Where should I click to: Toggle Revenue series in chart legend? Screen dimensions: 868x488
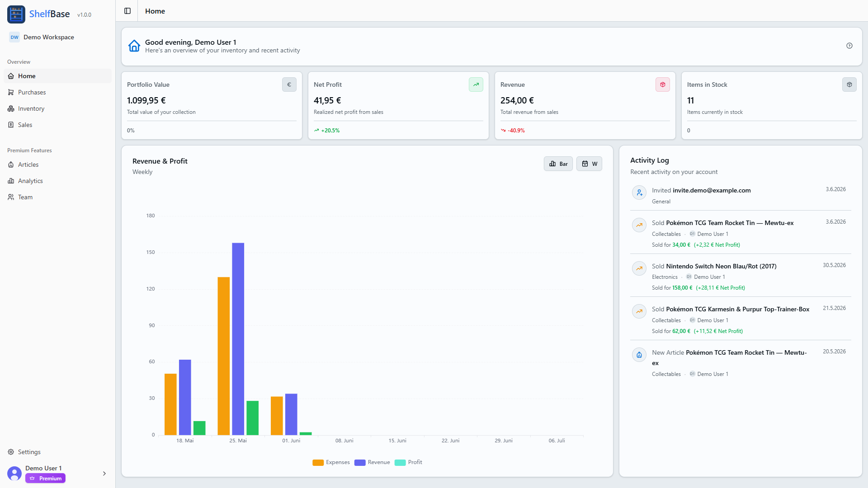tap(372, 462)
